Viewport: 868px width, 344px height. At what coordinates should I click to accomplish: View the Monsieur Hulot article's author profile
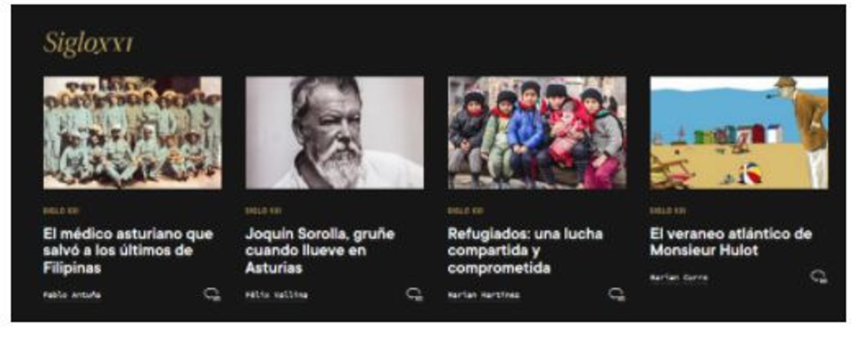679,278
